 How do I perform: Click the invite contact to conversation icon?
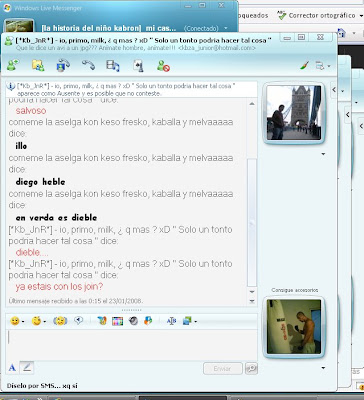click(13, 65)
